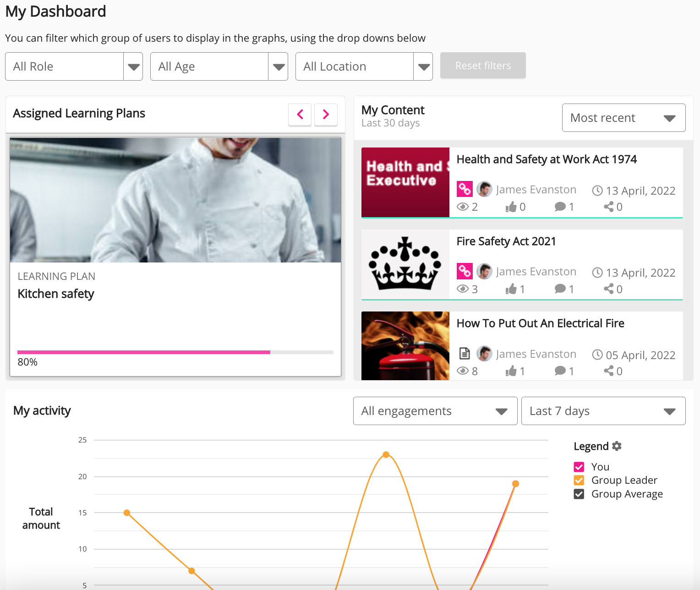Open the Kitchen safety learning plan thumbnail

[x=175, y=200]
